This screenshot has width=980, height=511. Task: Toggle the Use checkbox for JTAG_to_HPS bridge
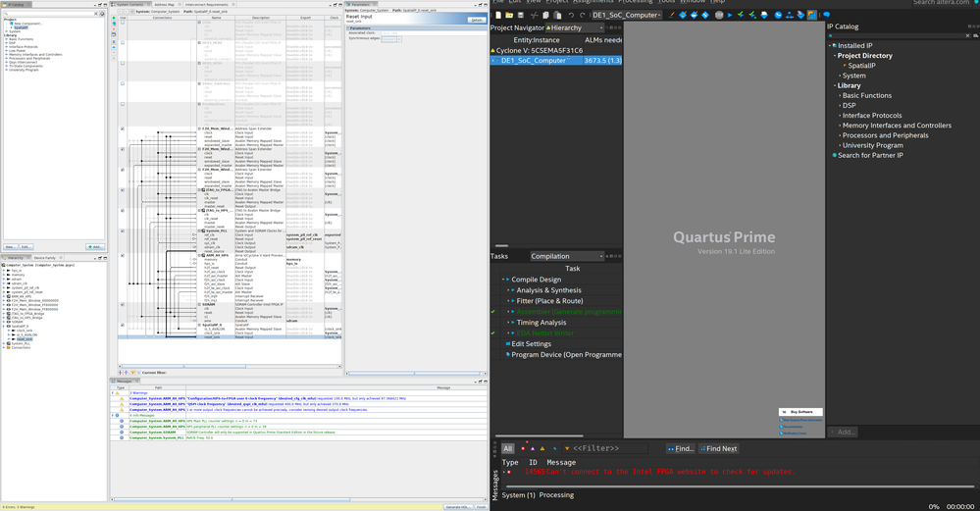123,211
